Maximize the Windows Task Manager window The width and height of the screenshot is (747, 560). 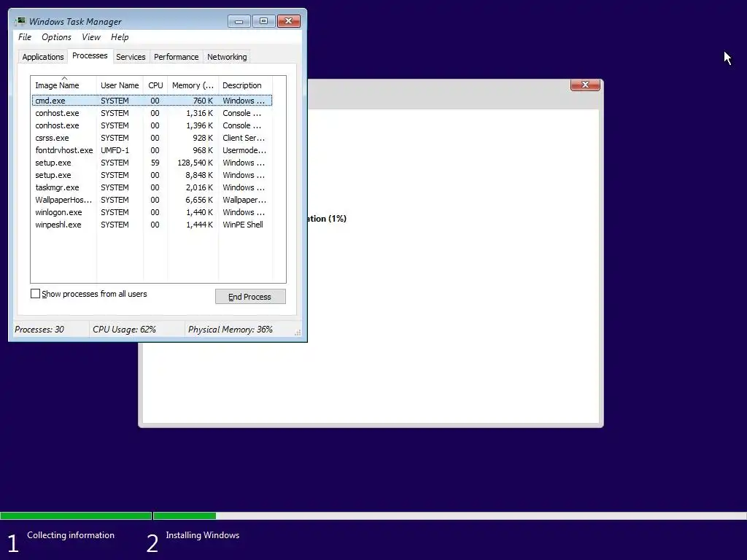coord(263,21)
